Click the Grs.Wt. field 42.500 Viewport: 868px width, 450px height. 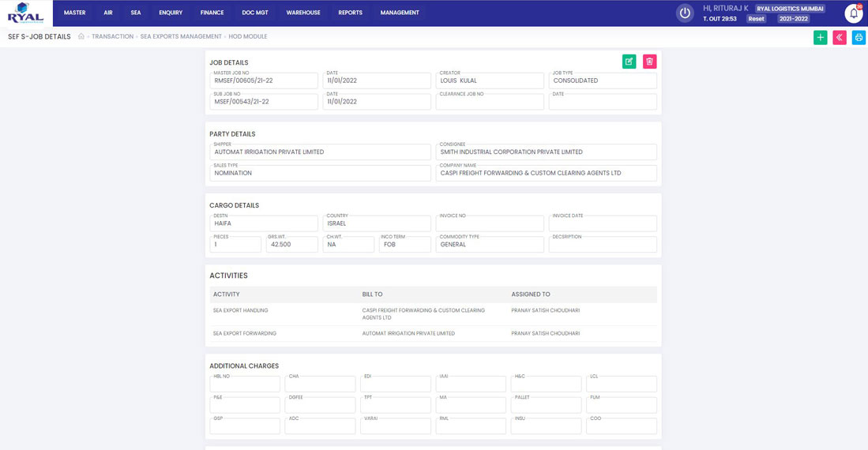291,245
